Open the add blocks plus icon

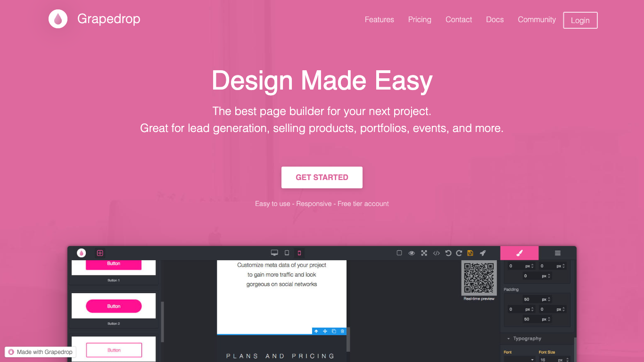[x=100, y=253]
